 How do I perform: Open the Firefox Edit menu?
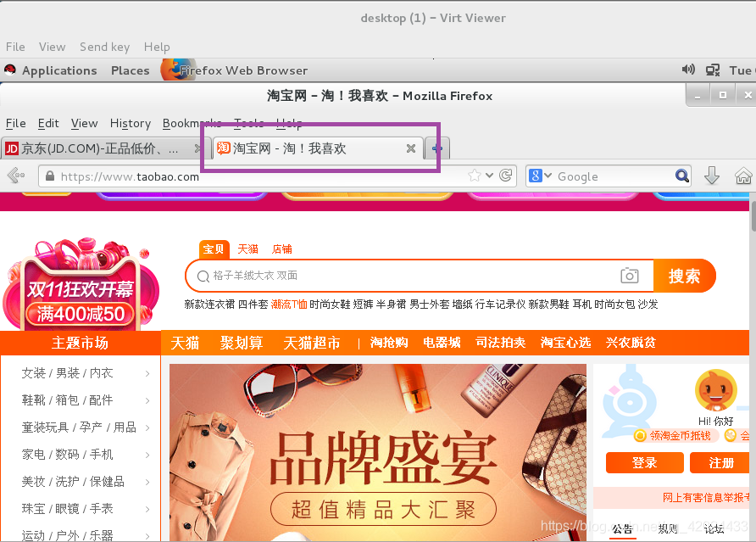coord(48,124)
